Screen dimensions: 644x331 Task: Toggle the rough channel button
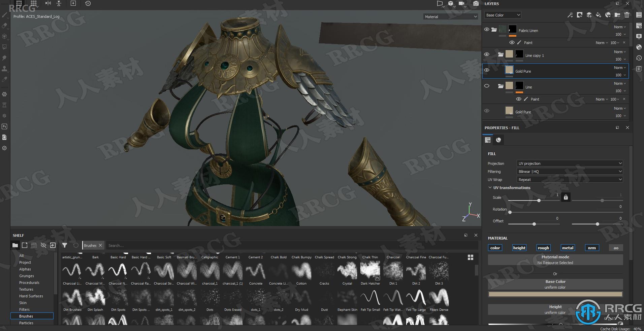click(x=543, y=248)
